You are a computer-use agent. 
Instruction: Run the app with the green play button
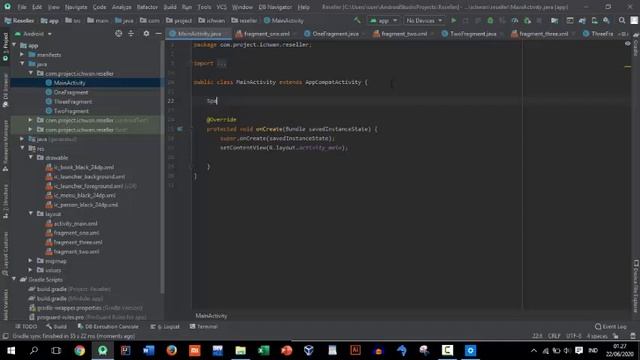(x=453, y=20)
